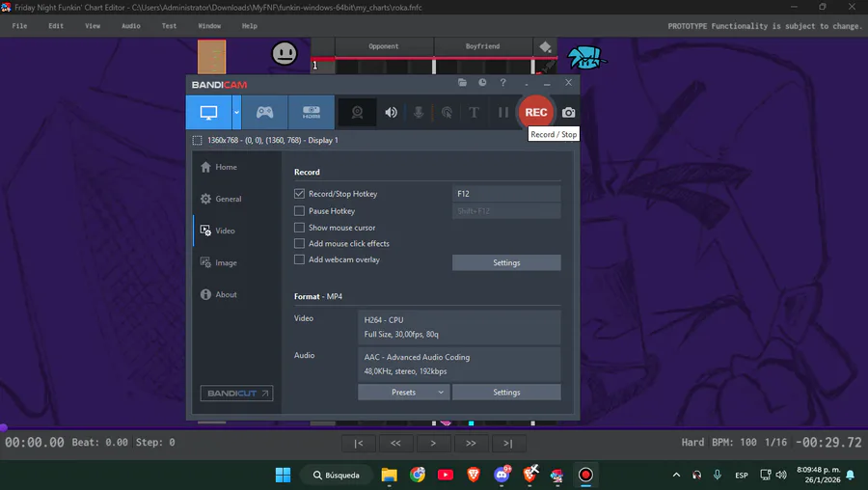The image size is (868, 490).
Task: Toggle Bandicam speaker sound icon
Action: point(391,113)
